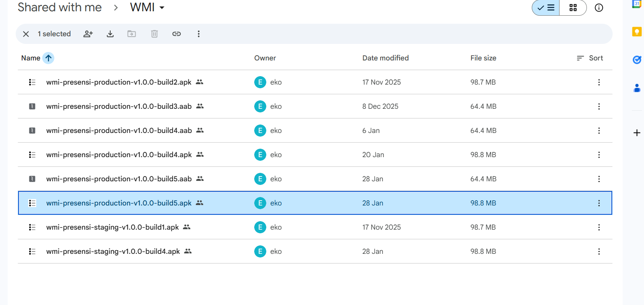Open Google Tasks in the side panel
Screen dimensions: 644x305
click(637, 60)
